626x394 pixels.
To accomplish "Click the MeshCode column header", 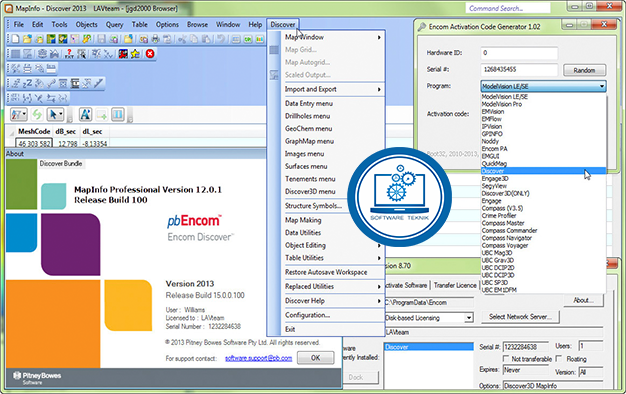I will point(34,131).
